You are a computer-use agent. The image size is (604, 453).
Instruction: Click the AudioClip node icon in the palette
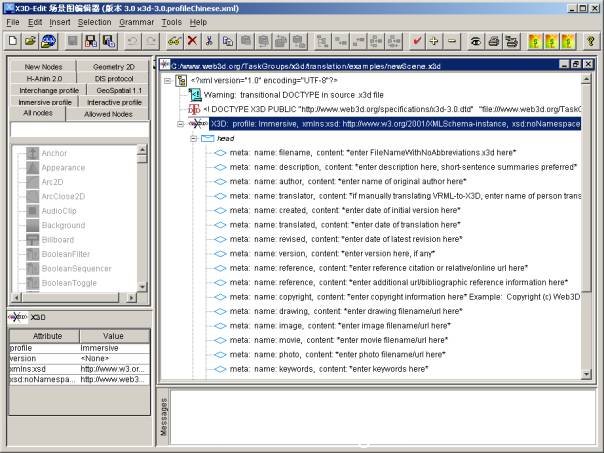32,211
